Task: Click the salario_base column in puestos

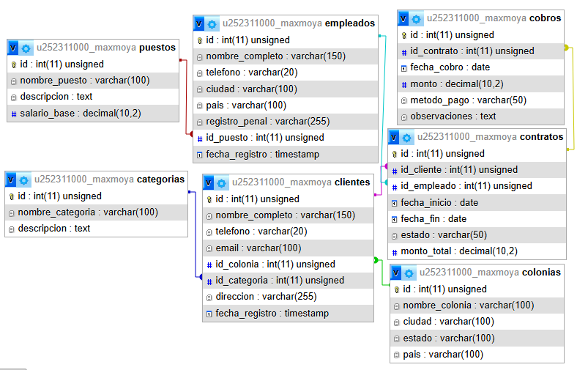Action: 80,113
